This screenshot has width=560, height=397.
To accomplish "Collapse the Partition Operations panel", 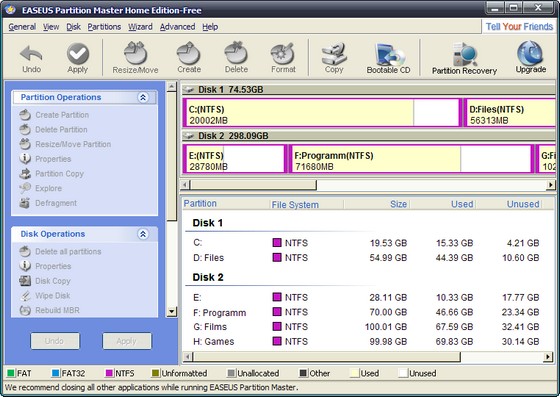I will click(x=143, y=97).
